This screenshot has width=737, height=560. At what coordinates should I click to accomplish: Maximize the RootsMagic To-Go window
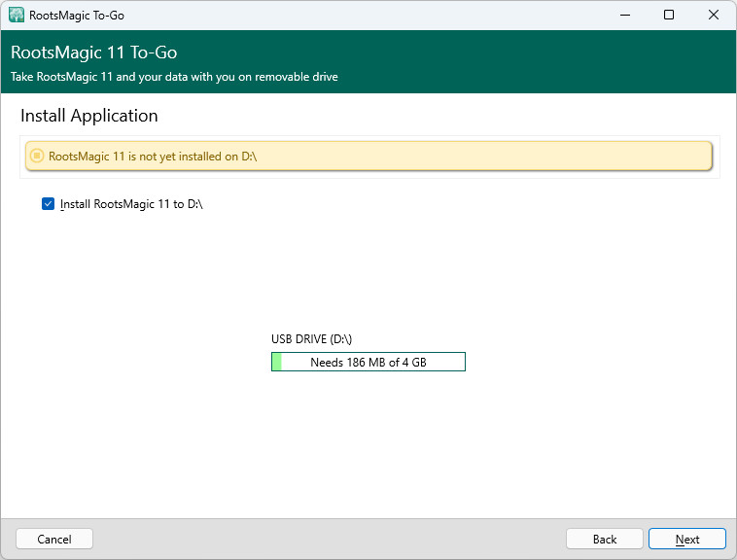pyautogui.click(x=668, y=15)
